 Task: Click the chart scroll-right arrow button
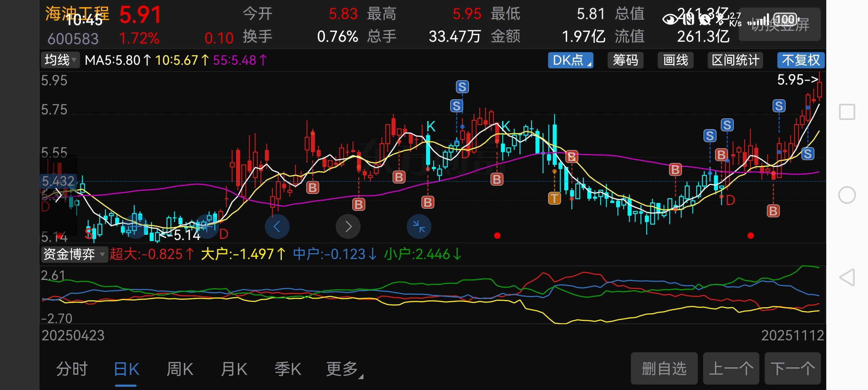(348, 227)
